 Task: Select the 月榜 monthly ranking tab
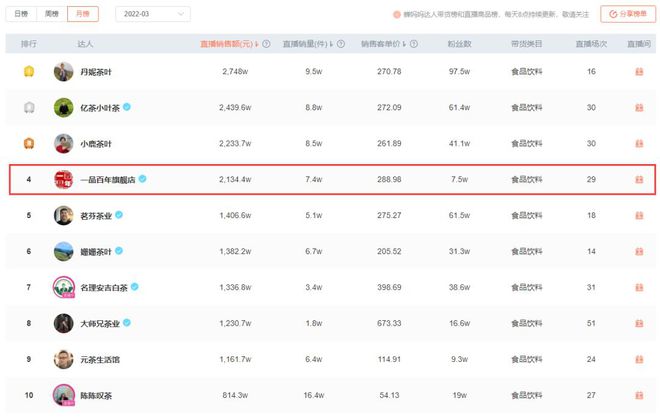82,14
